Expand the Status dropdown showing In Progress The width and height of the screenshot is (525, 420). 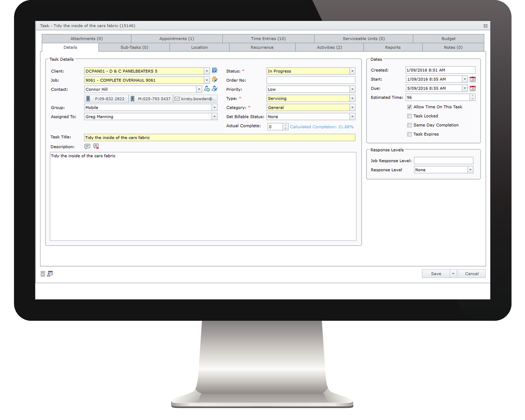(352, 71)
